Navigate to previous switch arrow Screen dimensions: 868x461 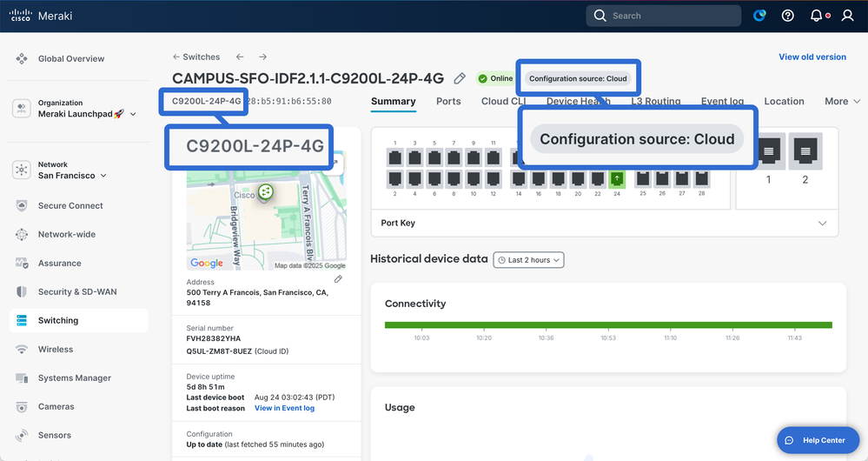241,57
